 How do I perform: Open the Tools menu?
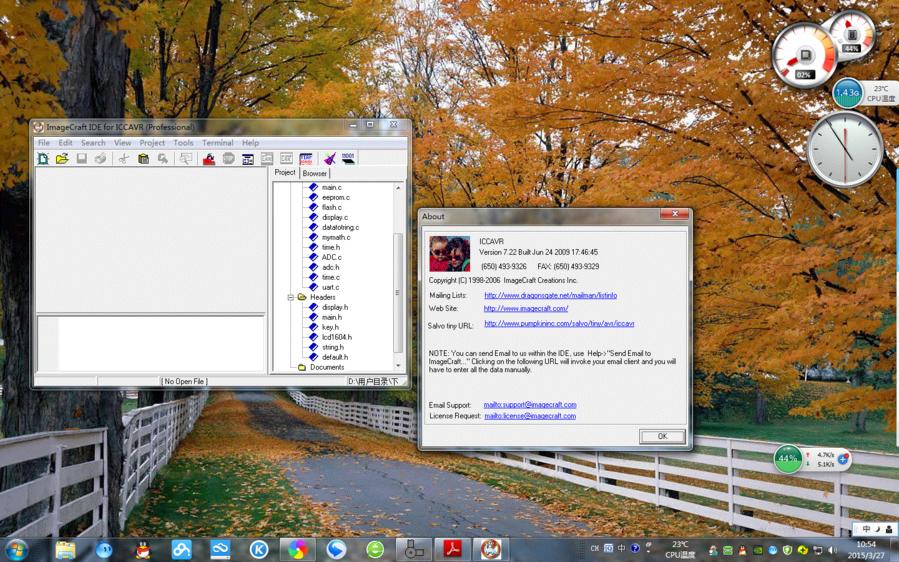coord(183,143)
